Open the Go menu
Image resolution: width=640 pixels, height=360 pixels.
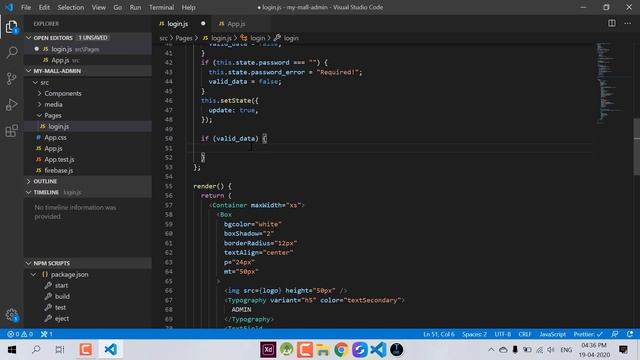[118, 7]
